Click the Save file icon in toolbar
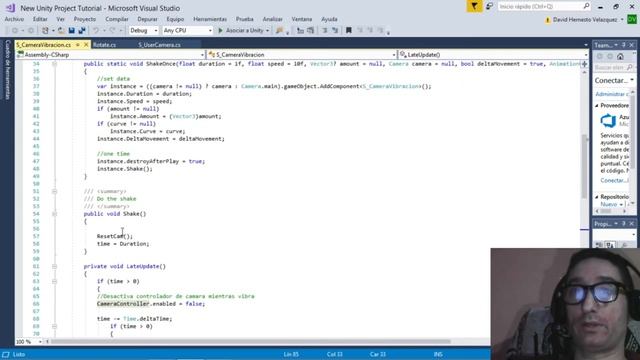 pyautogui.click(x=71, y=31)
